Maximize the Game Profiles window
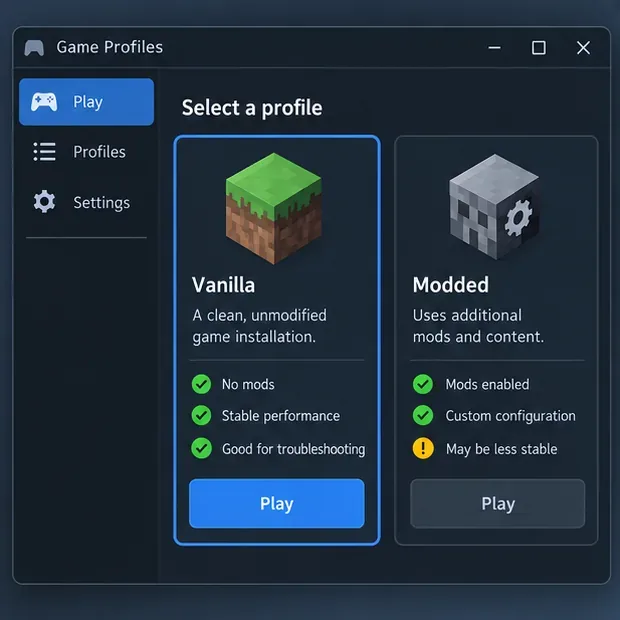Screen dimensions: 620x620 point(539,48)
